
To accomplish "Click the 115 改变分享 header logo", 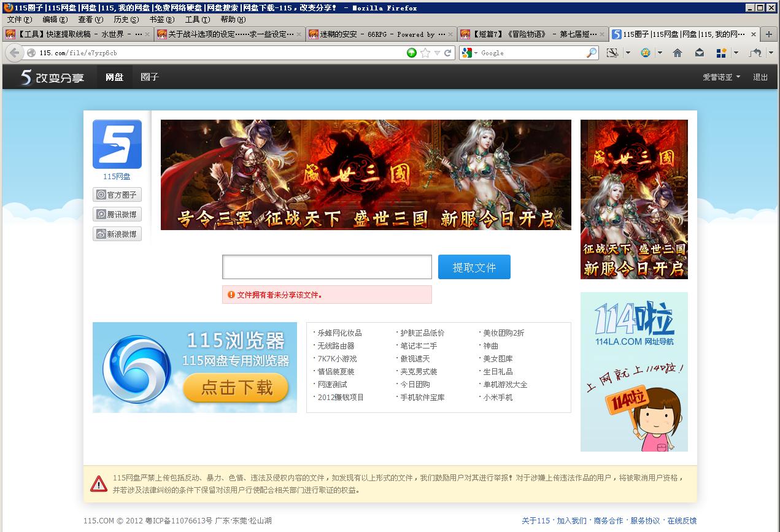I will click(52, 77).
